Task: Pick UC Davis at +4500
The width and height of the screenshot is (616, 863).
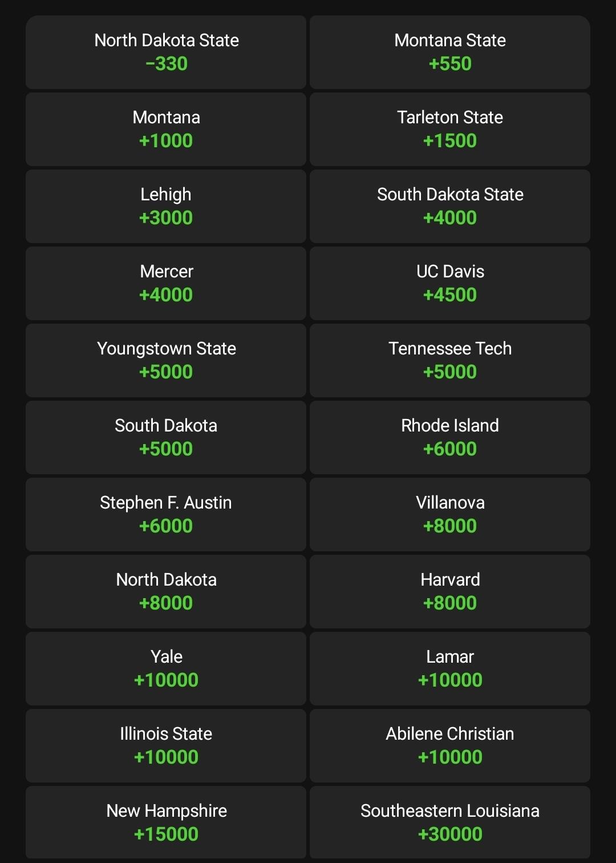Action: [x=449, y=283]
